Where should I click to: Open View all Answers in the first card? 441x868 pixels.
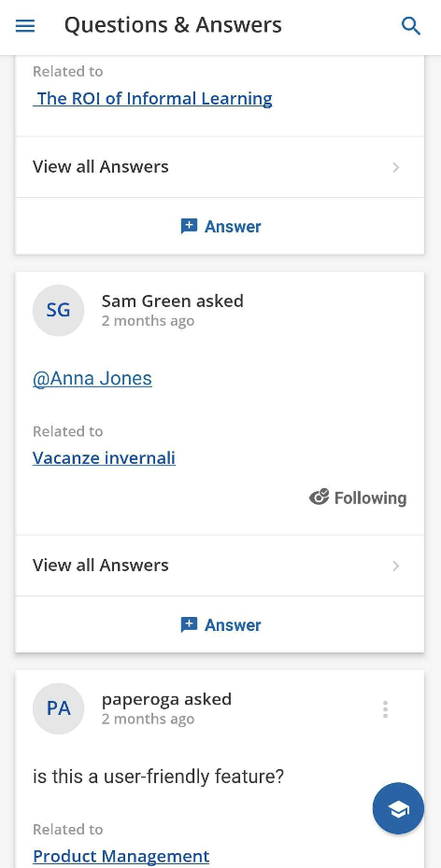point(220,167)
